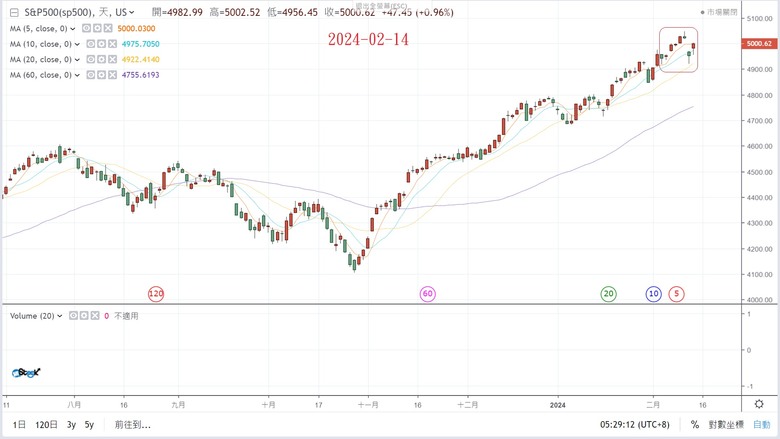Click the 十一月 label on time axis
Screen dimensions: 780x439
(368, 405)
